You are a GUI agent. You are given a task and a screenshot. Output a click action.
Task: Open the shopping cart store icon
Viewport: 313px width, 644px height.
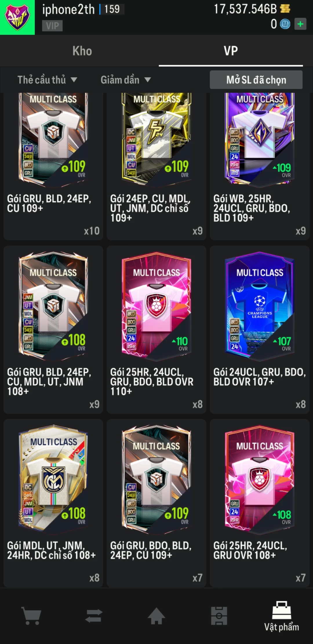point(31,616)
